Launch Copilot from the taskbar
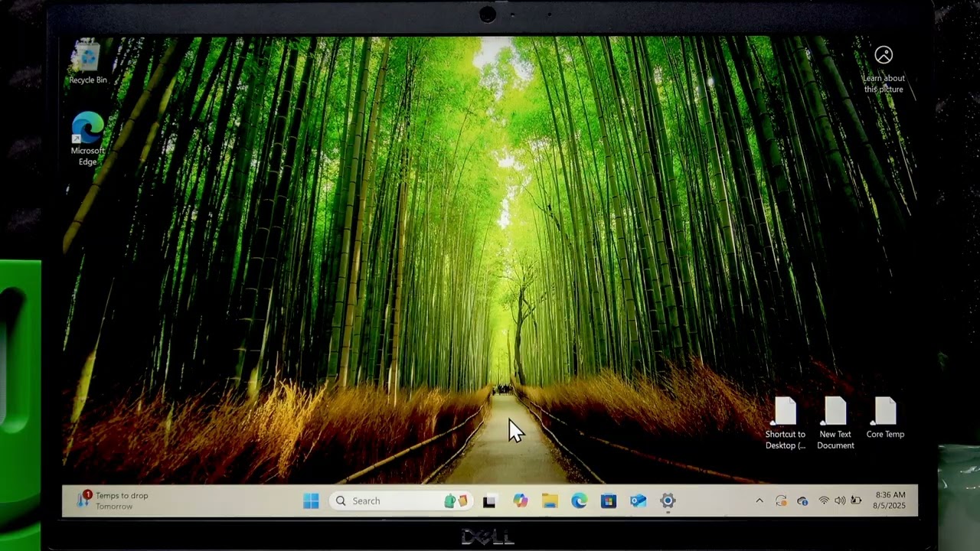This screenshot has width=980, height=551. (x=521, y=501)
